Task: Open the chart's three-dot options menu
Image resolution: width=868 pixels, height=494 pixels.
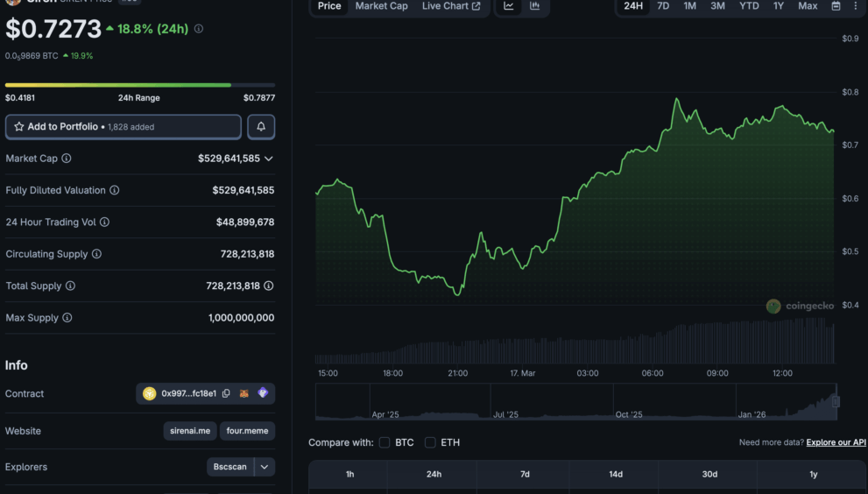Action: coord(856,6)
